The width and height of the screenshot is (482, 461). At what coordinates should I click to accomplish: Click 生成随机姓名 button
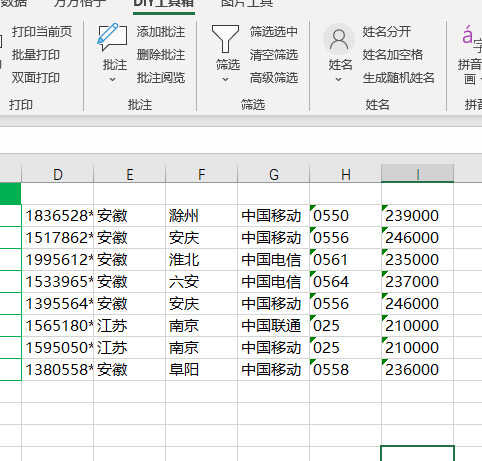[x=399, y=78]
